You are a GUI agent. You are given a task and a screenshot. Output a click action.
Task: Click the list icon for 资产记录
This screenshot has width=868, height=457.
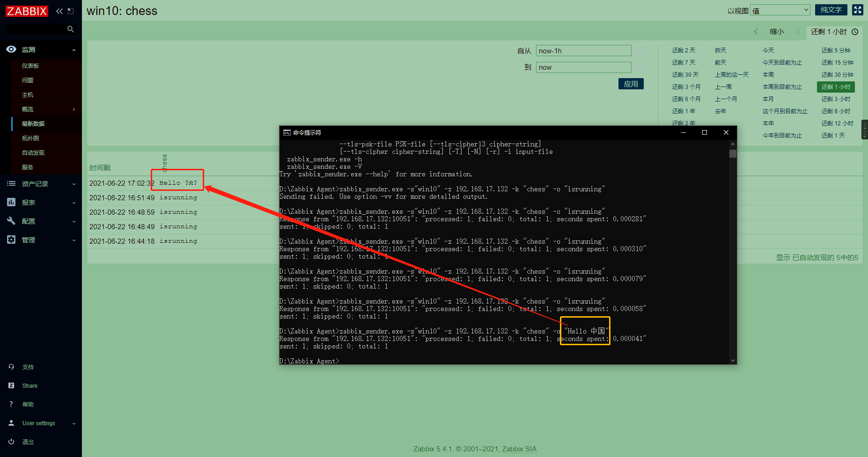(x=11, y=183)
